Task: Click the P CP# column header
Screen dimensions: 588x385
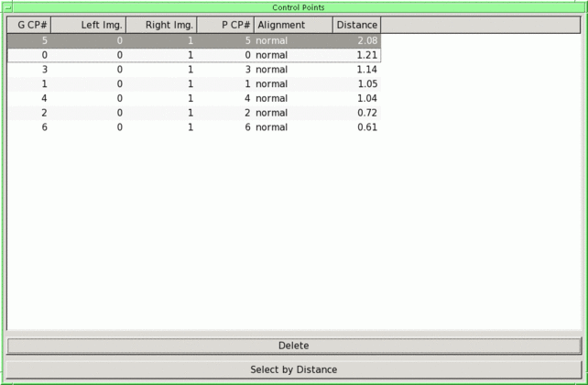Action: tap(224, 25)
